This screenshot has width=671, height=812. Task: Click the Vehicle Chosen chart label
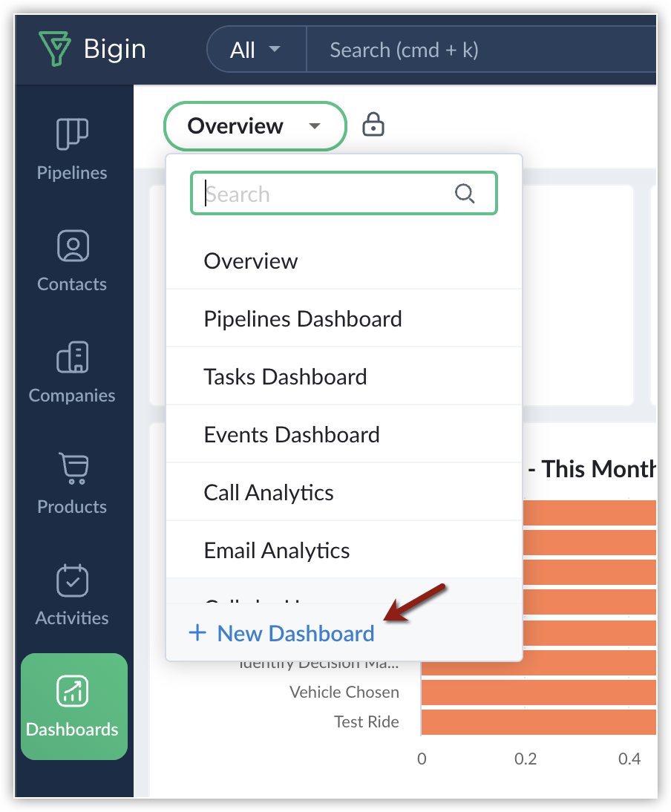[344, 692]
